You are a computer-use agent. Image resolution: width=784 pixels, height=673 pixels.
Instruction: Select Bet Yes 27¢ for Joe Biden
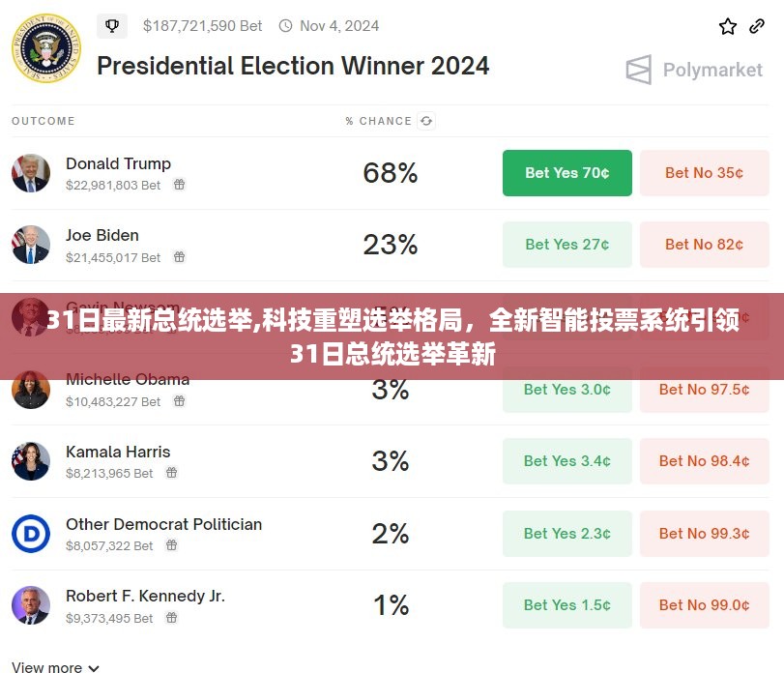pyautogui.click(x=566, y=245)
